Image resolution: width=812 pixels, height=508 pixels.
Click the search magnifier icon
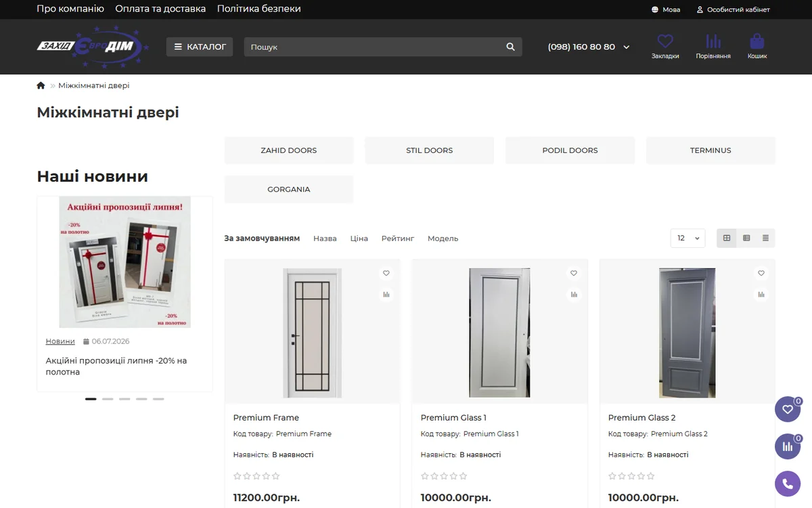[511, 47]
